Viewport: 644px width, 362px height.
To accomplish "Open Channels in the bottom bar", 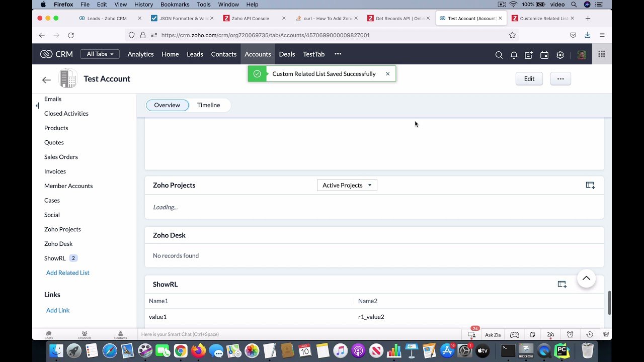I will 85,335.
